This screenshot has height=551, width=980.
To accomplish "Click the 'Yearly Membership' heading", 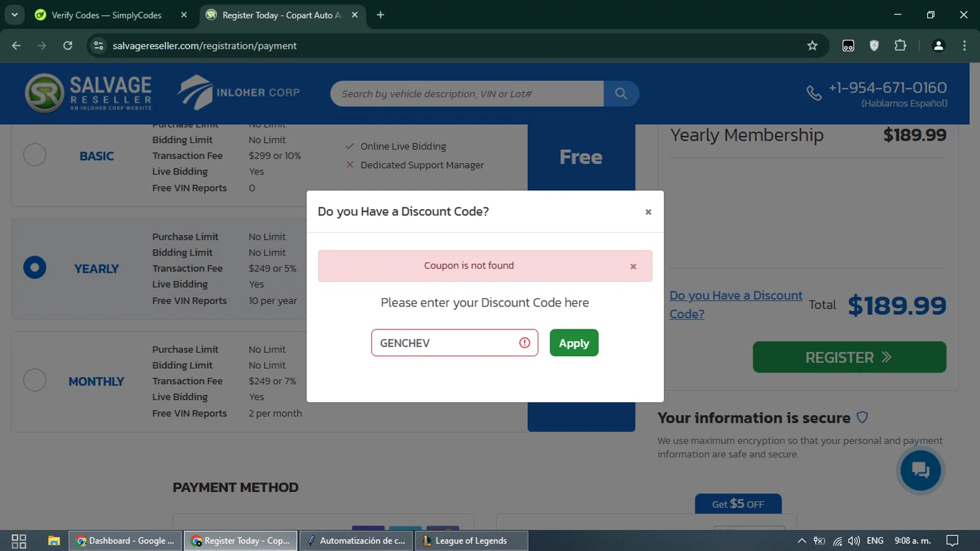I will point(747,135).
